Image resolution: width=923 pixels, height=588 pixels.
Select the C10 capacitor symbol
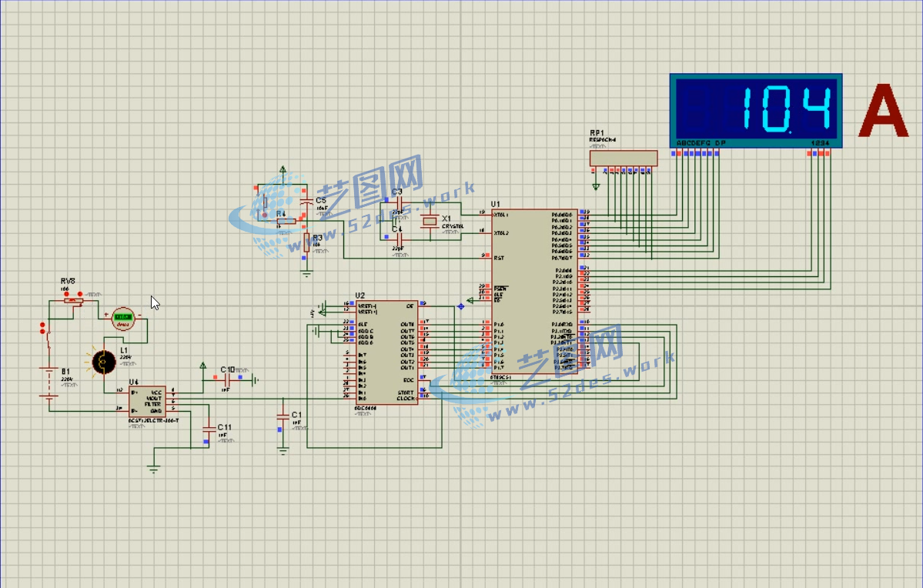tap(226, 380)
